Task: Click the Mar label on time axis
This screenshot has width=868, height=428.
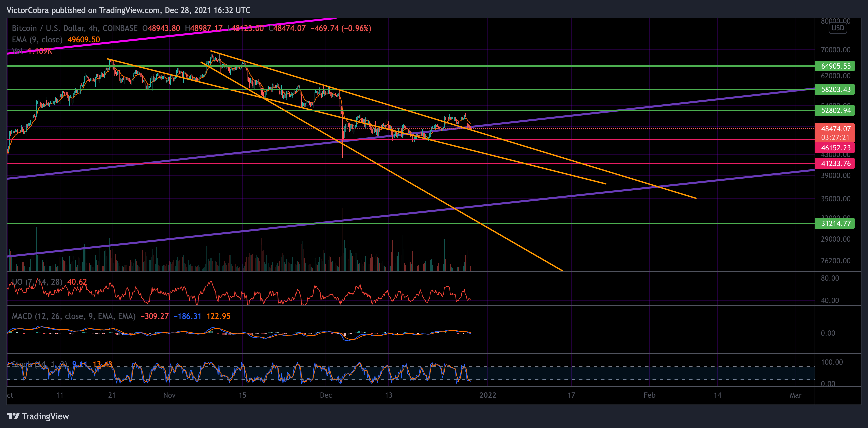Action: [795, 395]
